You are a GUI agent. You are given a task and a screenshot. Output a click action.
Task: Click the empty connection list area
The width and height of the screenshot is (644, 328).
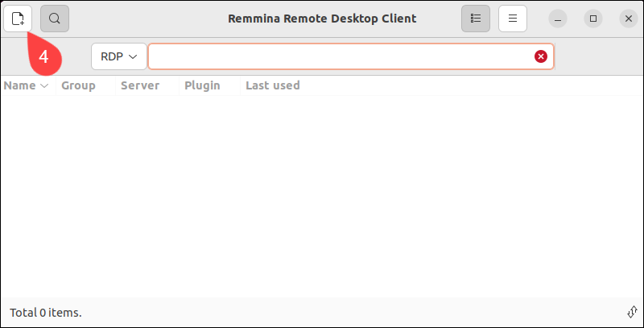tap(322, 197)
